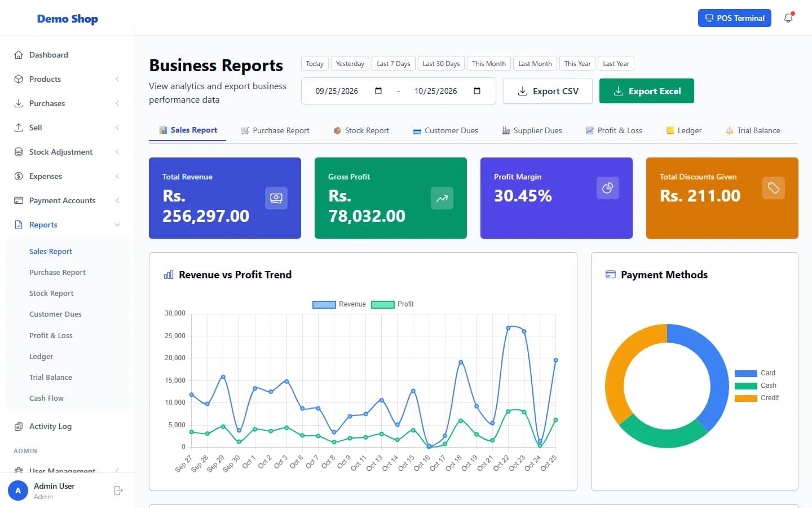The image size is (812, 508).
Task: Click the Dashboard home icon
Action: (19, 55)
